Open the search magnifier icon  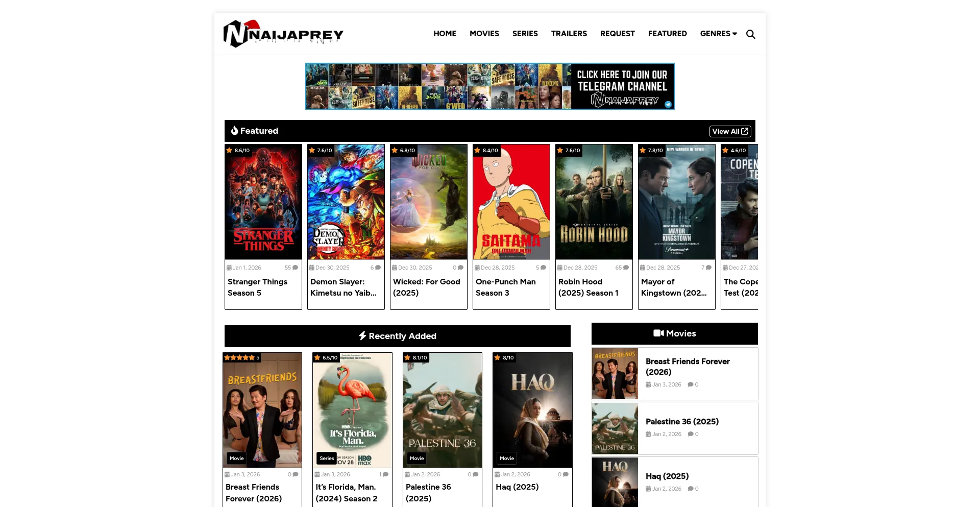click(751, 34)
